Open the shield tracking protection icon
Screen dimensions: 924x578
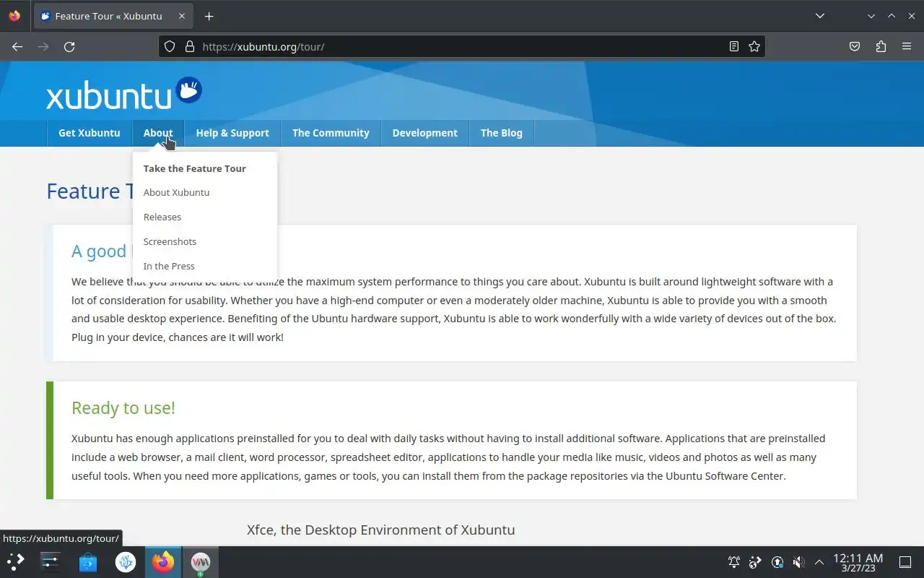[170, 46]
